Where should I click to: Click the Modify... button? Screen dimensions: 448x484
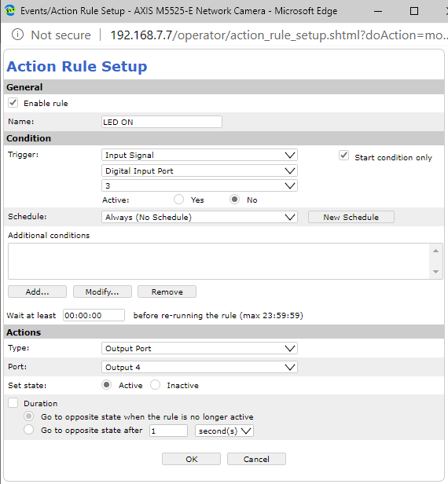(102, 291)
